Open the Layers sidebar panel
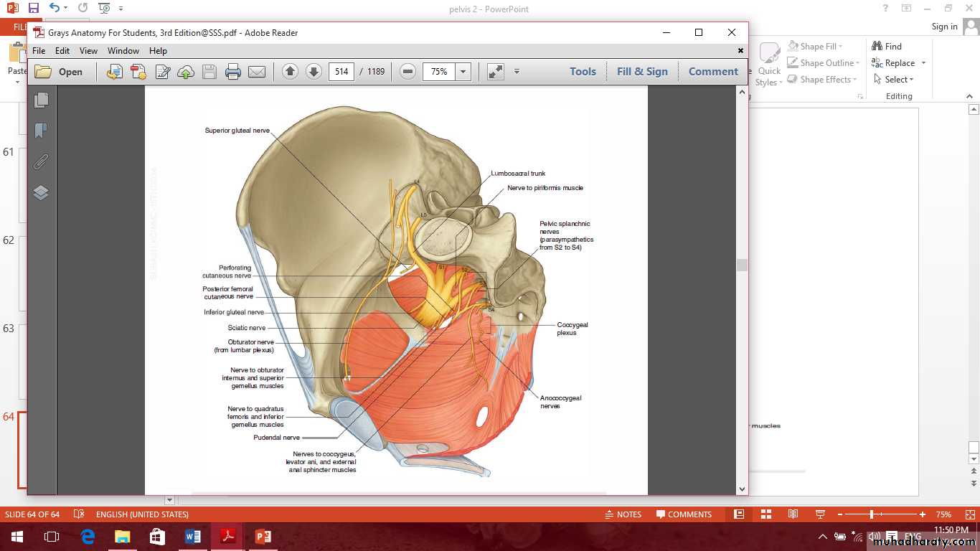980x551 pixels. coord(41,192)
